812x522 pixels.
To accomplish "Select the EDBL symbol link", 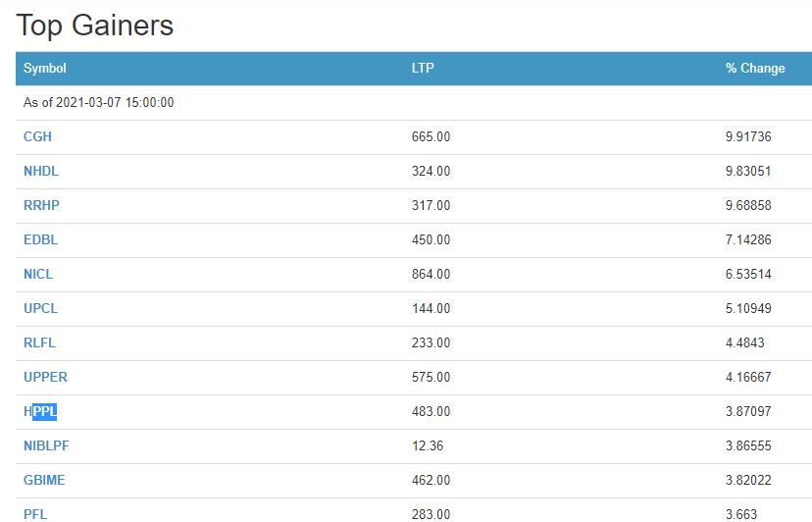I will pos(41,240).
